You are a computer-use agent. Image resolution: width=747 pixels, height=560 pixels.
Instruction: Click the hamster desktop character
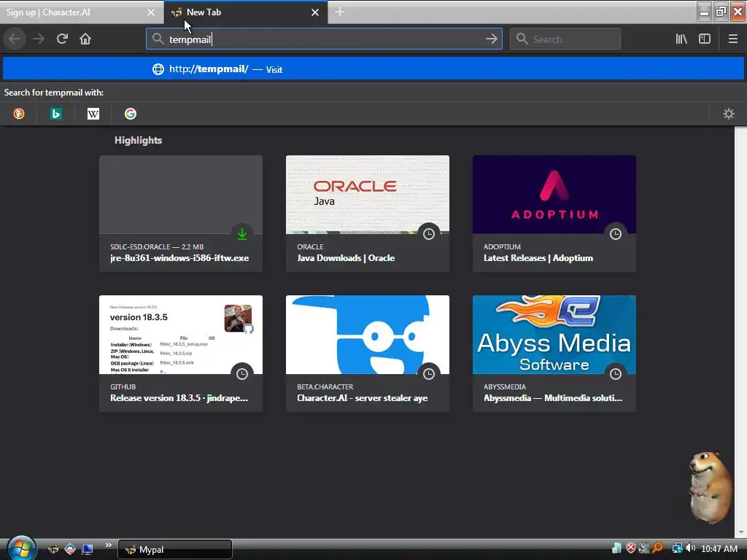(x=710, y=486)
